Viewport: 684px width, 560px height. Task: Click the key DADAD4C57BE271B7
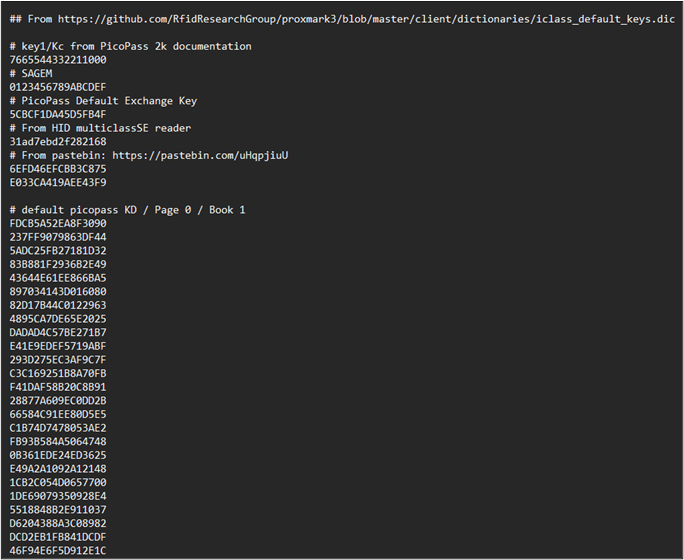click(58, 332)
